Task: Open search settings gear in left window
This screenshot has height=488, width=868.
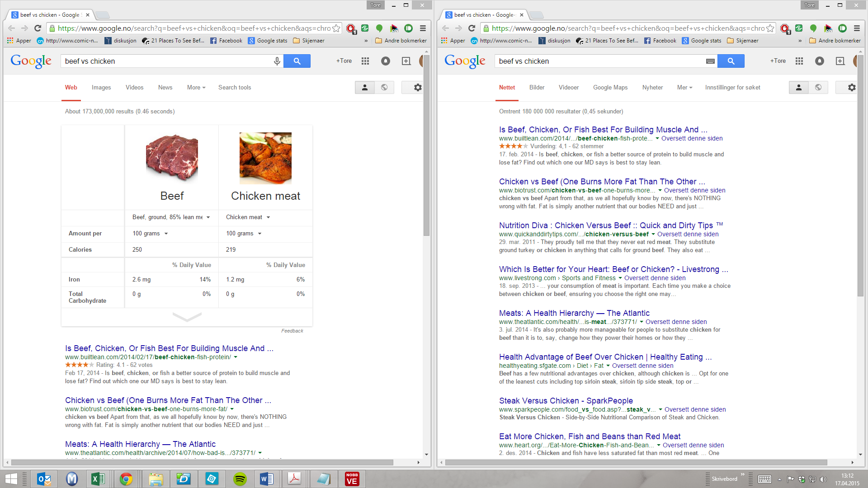Action: point(418,88)
